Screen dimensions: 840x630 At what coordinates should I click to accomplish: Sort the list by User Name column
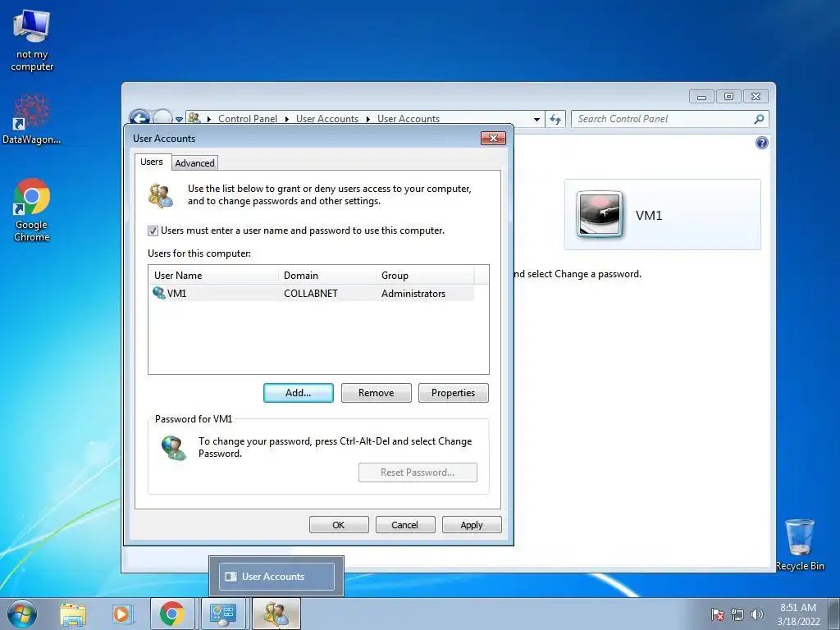click(214, 276)
